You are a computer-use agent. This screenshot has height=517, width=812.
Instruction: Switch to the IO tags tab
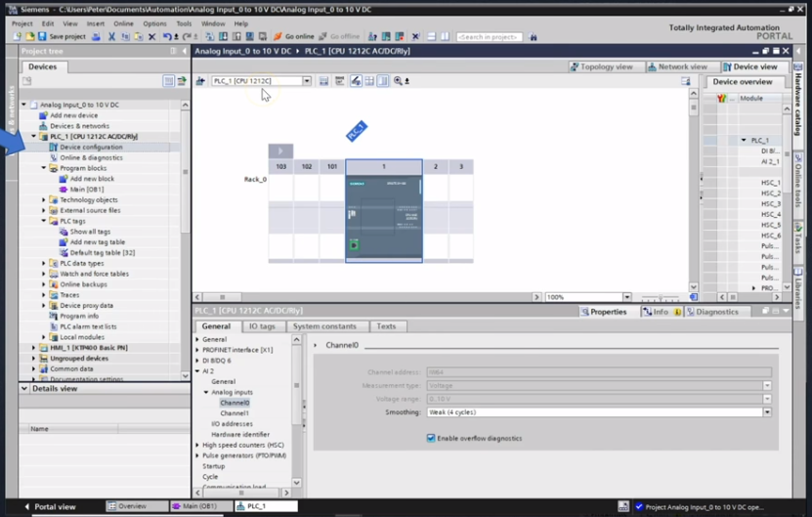[x=262, y=326]
